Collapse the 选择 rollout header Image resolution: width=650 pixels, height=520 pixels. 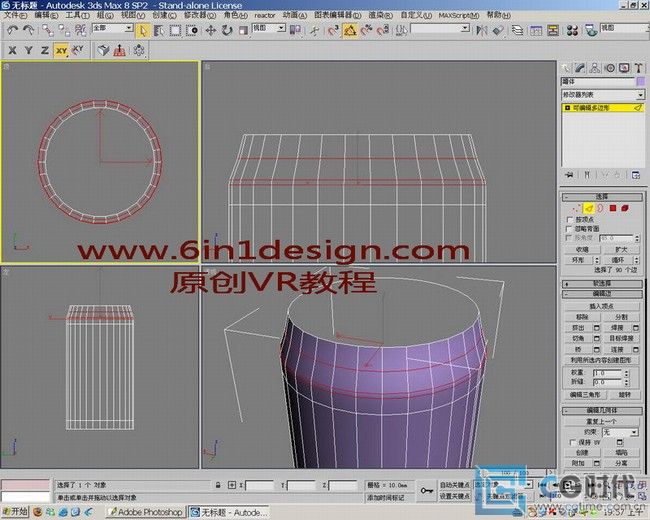coord(602,197)
